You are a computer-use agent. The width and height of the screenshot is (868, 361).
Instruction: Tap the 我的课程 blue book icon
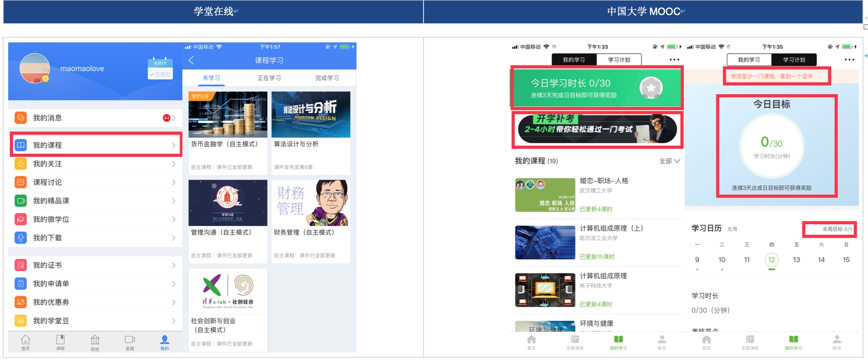click(21, 145)
